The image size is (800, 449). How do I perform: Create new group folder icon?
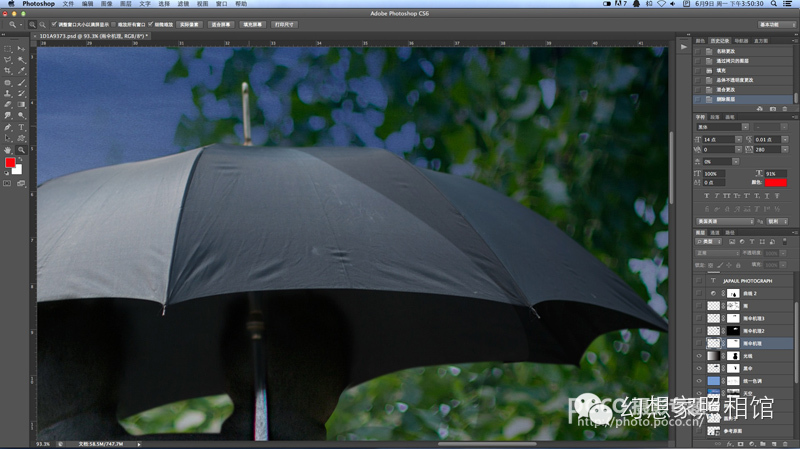pyautogui.click(x=763, y=444)
